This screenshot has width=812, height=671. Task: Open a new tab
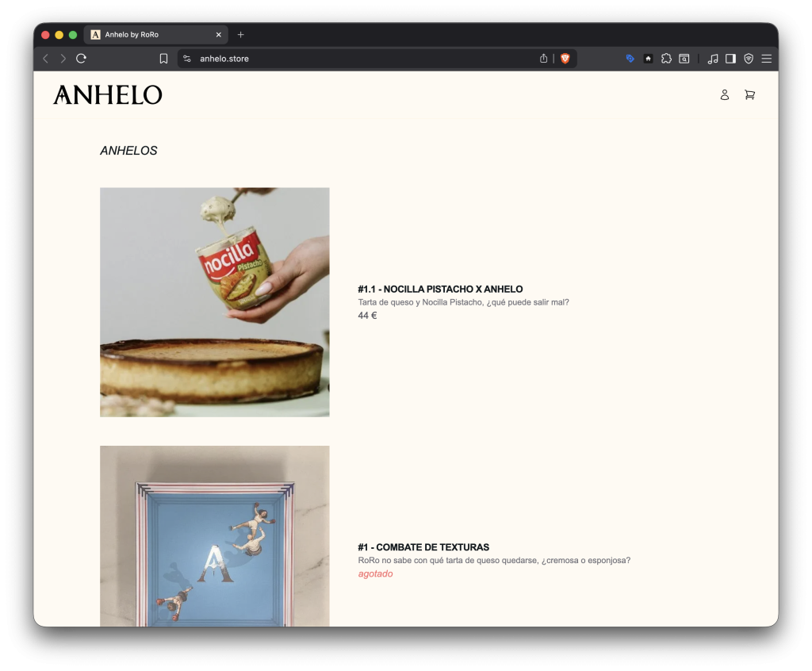(x=241, y=35)
